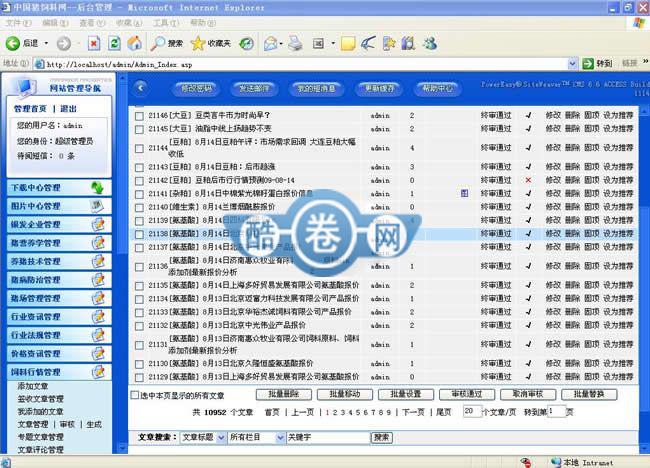Tick the checkbox for article 21146
Image resolution: width=650 pixels, height=468 pixels.
click(139, 116)
